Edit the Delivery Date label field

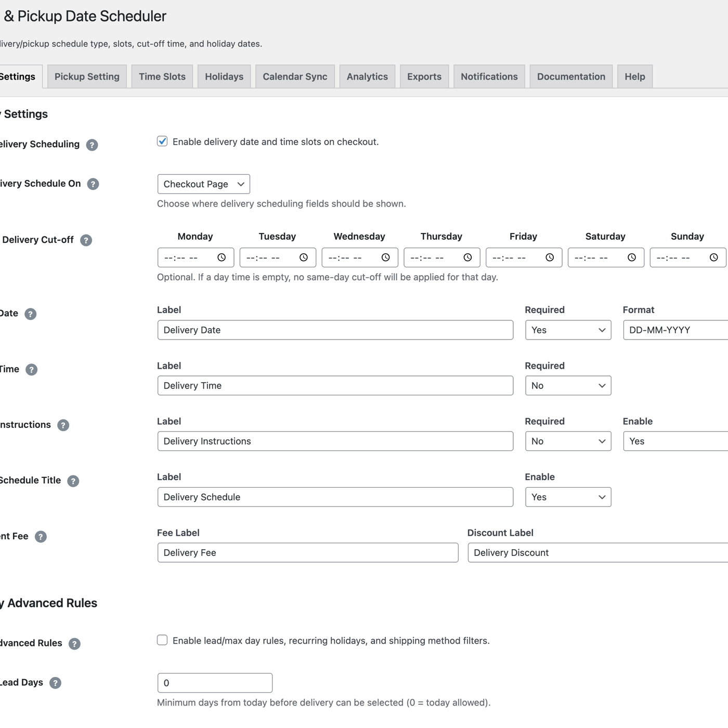point(335,330)
